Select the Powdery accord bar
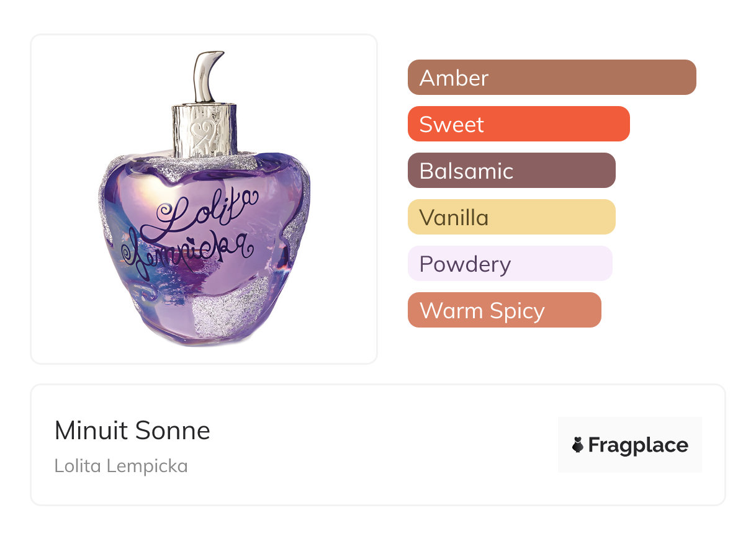This screenshot has width=756, height=536. pos(510,264)
